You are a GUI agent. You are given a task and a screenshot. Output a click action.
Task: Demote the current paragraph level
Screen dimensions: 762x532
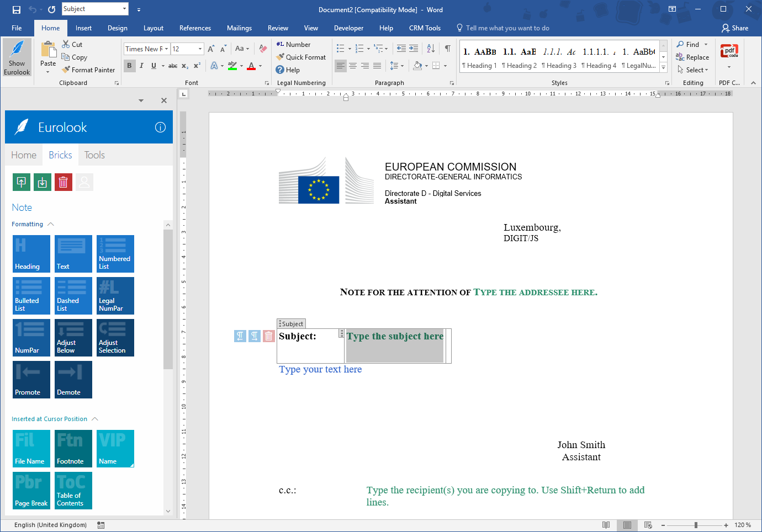(73, 380)
